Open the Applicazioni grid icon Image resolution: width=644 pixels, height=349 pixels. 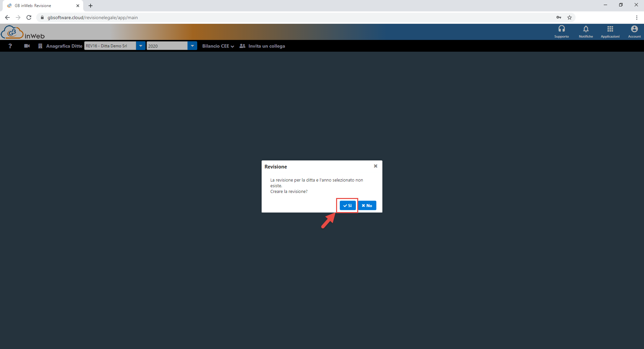tap(610, 32)
